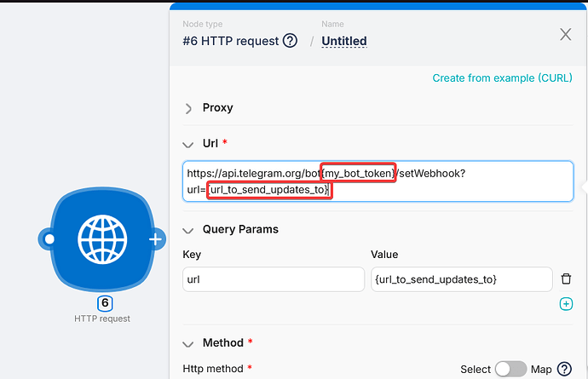This screenshot has height=379, width=588.
Task: Close the node settings panel
Action: tap(566, 34)
